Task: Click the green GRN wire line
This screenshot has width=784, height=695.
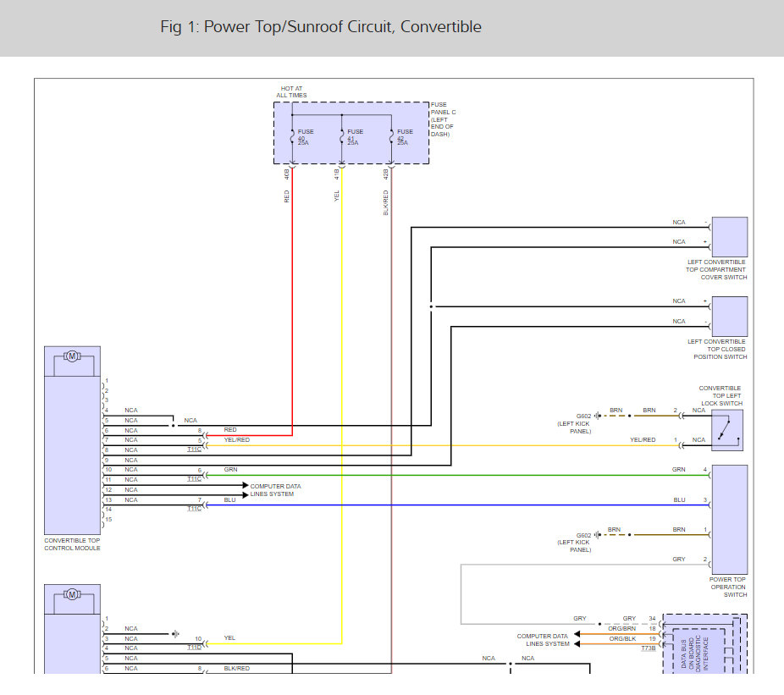Action: coord(457,475)
